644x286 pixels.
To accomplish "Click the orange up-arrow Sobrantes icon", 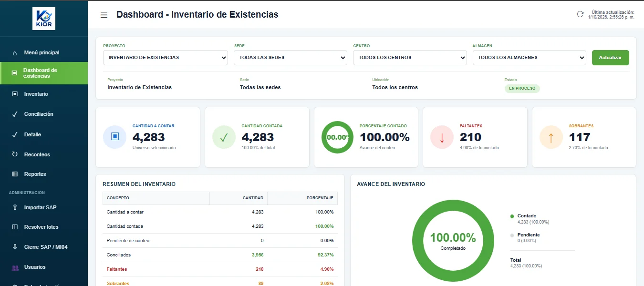I will coord(551,137).
